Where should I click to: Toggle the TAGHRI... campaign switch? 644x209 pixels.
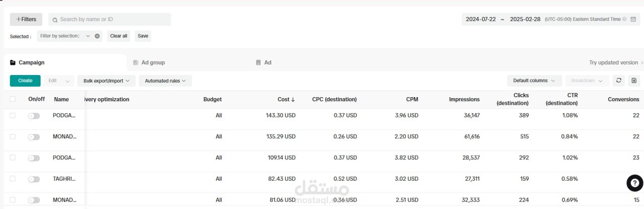tap(34, 179)
